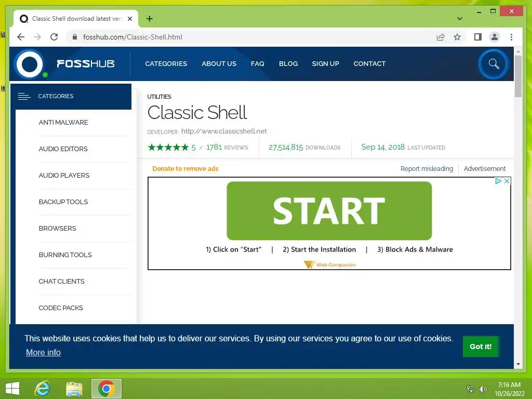Click the five-star rating
The height and width of the screenshot is (399, 532).
(x=168, y=147)
